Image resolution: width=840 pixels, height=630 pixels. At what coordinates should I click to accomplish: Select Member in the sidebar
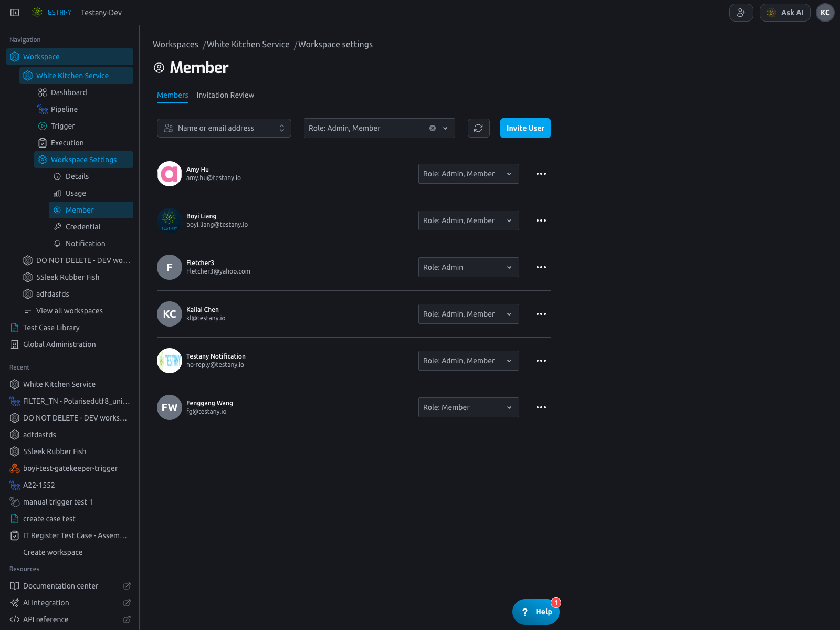click(x=91, y=210)
